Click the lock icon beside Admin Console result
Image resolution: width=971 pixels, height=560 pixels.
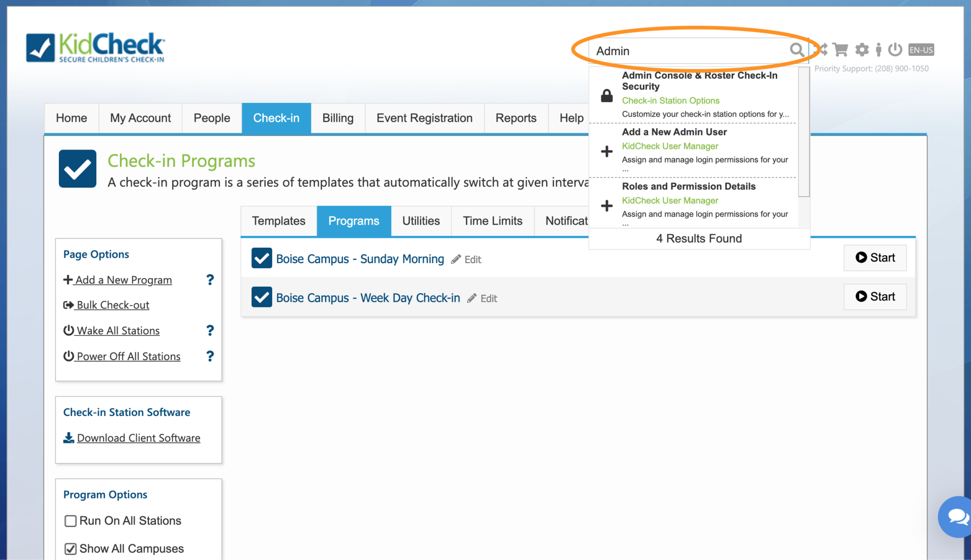606,96
